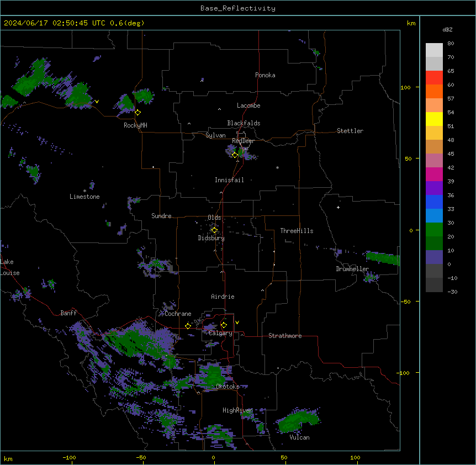Click the Limestone label
The image size is (476, 465).
point(84,197)
